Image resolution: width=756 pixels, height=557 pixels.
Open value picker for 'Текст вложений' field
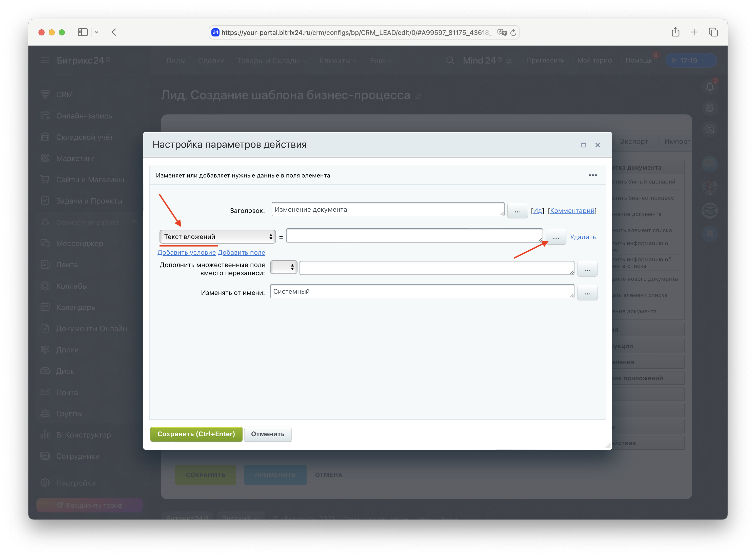pyautogui.click(x=555, y=237)
